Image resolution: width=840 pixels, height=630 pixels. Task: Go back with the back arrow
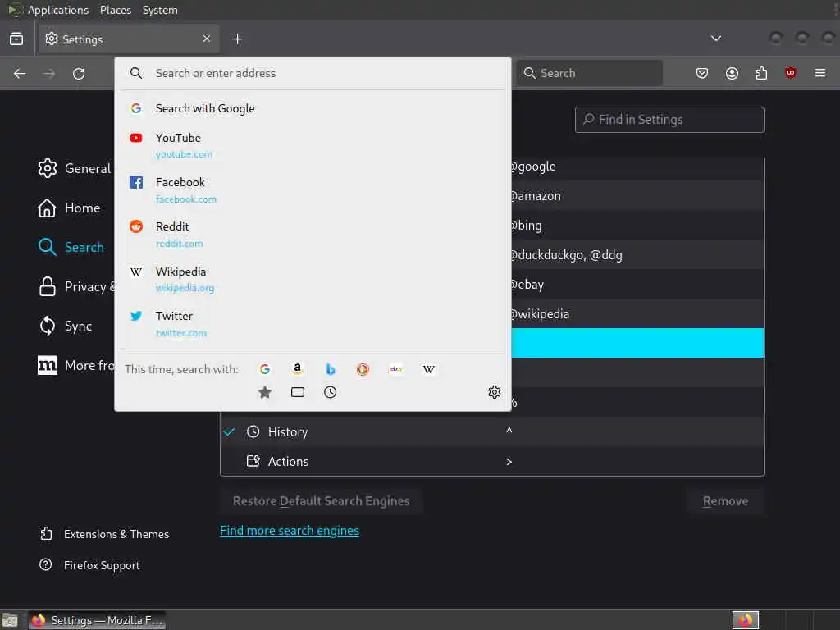tap(20, 73)
